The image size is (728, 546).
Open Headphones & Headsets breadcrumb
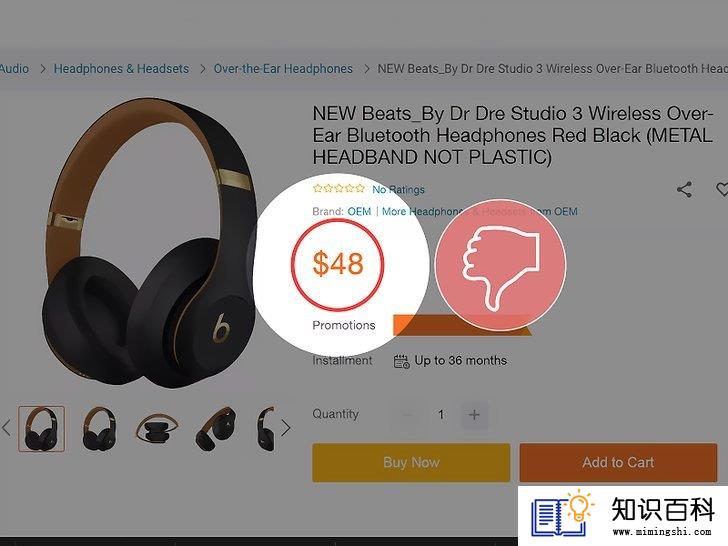121,69
